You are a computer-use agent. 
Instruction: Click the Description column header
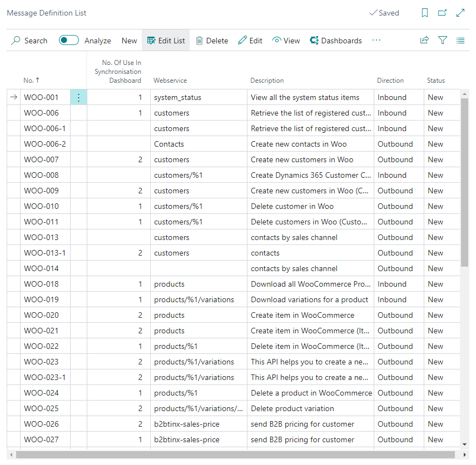click(267, 81)
